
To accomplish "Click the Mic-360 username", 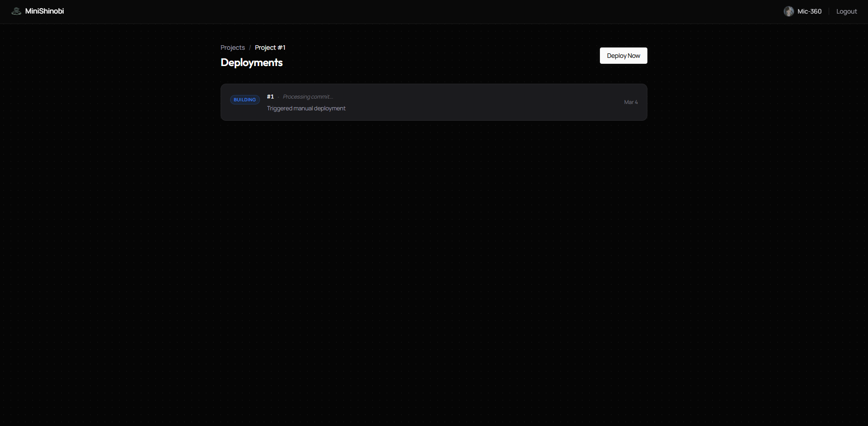I will 809,11.
